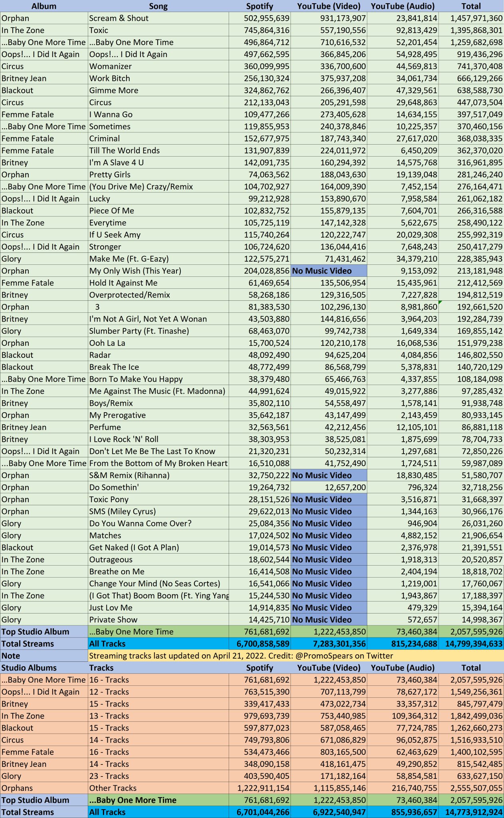Click '13 - Tracks' In The Zone cell
Viewport: 504px width, 818px height.
[x=158, y=716]
